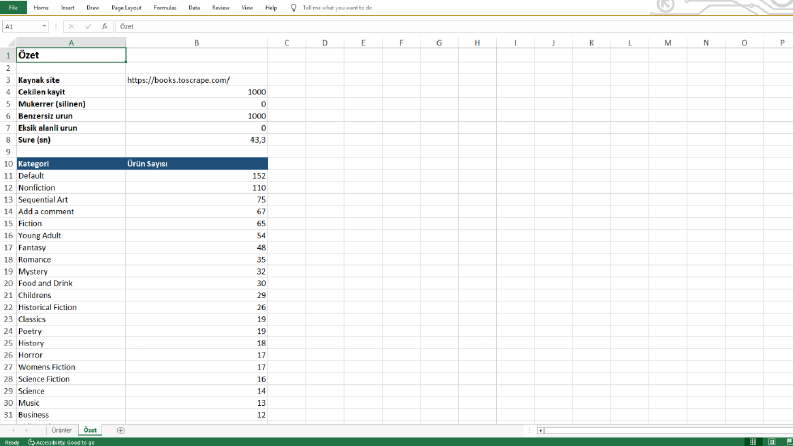Click the Select All corner triangle
This screenshot has width=793, height=446.
9,43
